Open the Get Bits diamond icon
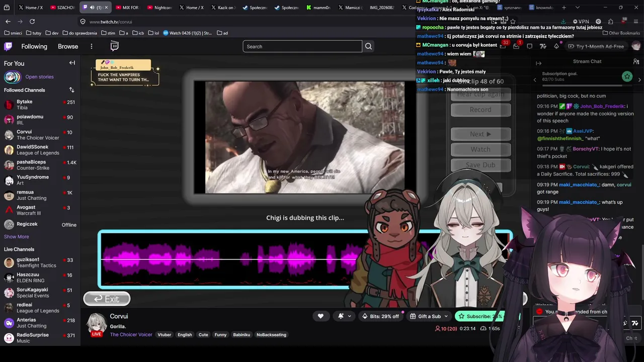 (556, 46)
